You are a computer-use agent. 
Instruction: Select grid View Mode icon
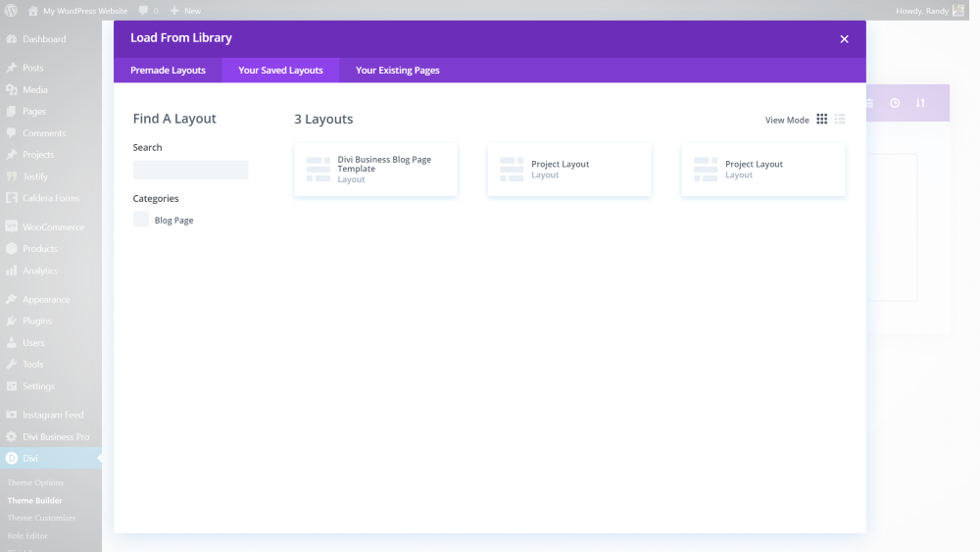(822, 119)
